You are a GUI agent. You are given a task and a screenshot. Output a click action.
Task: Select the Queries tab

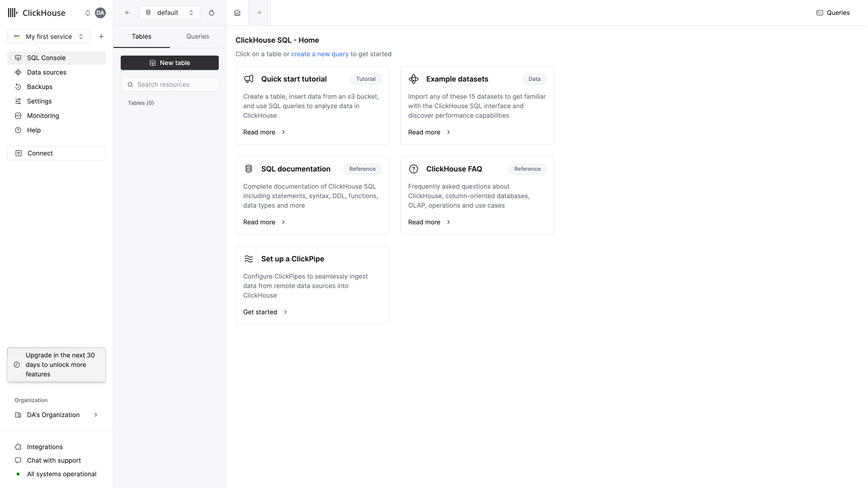[197, 36]
